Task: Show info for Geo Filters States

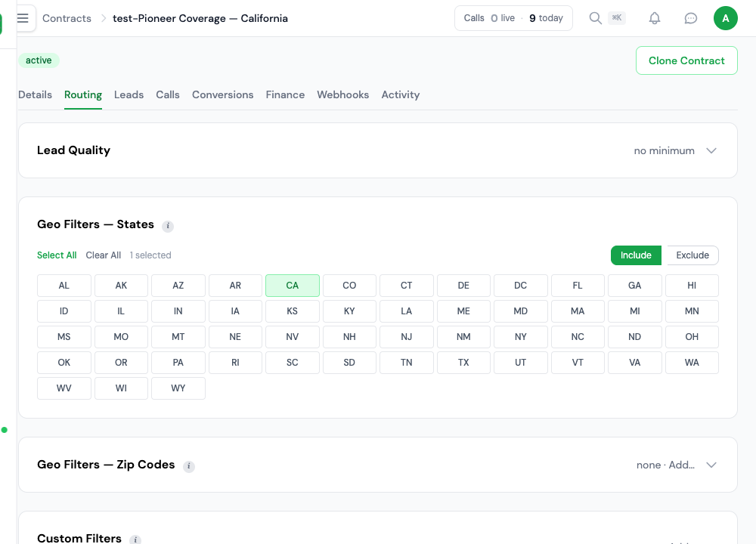Action: pos(168,225)
